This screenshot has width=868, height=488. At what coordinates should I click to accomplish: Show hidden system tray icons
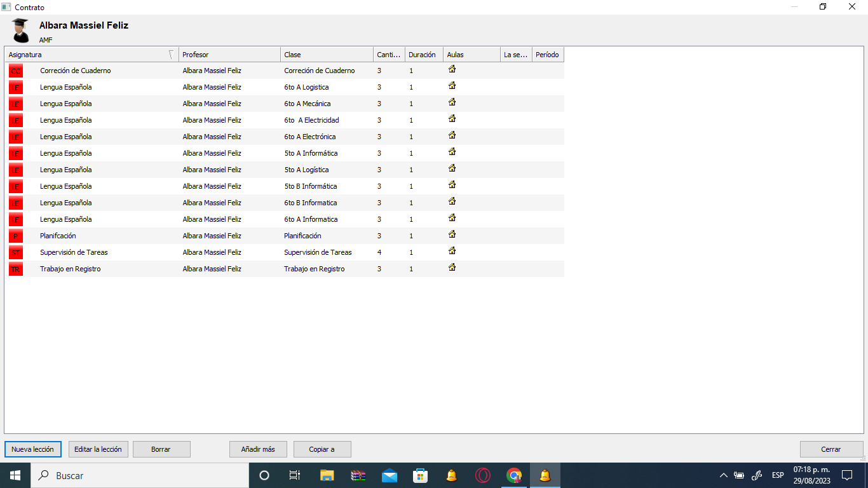click(723, 475)
